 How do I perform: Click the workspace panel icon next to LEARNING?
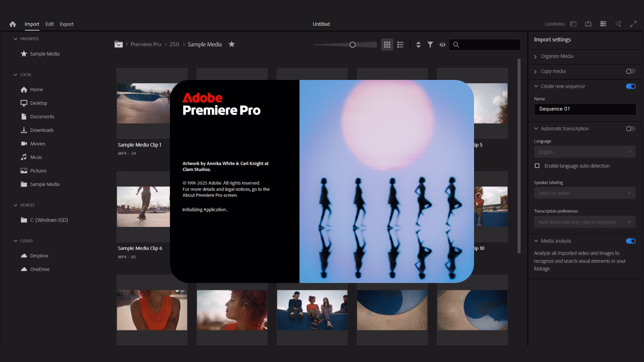pyautogui.click(x=573, y=24)
